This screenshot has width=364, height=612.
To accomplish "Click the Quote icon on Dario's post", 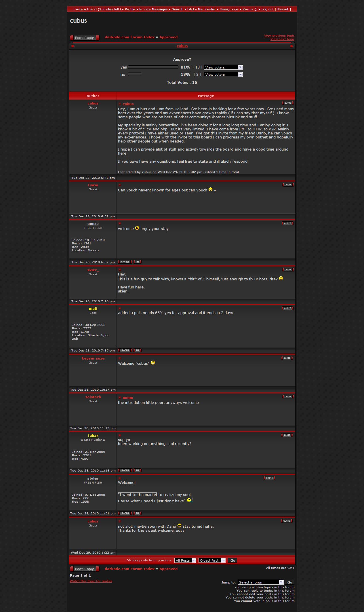I will tap(288, 185).
